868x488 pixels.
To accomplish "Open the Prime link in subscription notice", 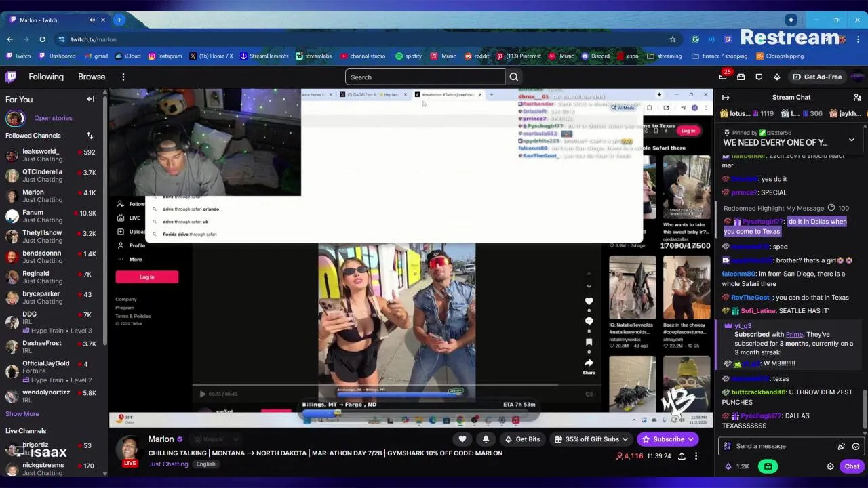I will tap(794, 334).
